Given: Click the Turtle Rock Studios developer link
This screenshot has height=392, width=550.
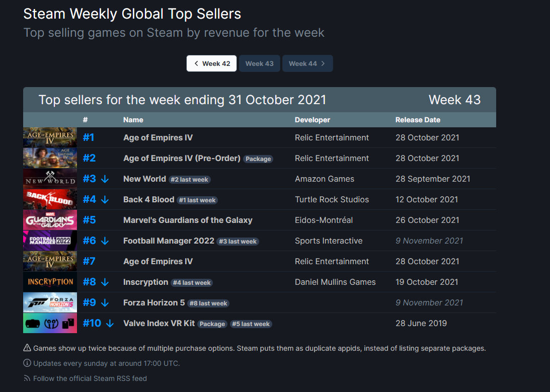Looking at the screenshot, I should (x=332, y=199).
